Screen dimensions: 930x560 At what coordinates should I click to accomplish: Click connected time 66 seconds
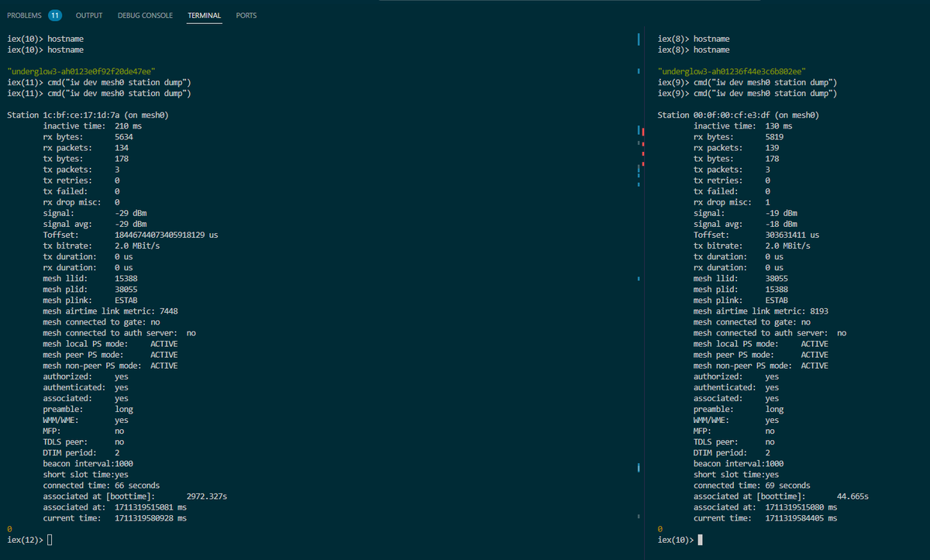coord(136,485)
